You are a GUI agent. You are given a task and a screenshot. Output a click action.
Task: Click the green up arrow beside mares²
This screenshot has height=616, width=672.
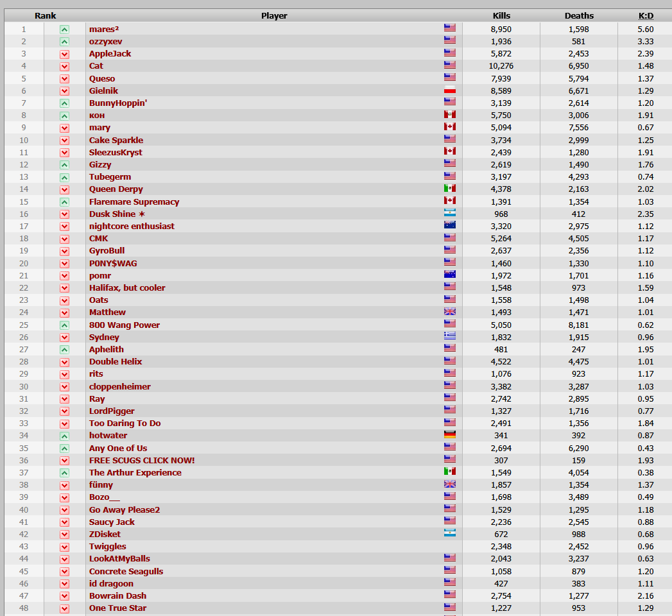point(64,30)
